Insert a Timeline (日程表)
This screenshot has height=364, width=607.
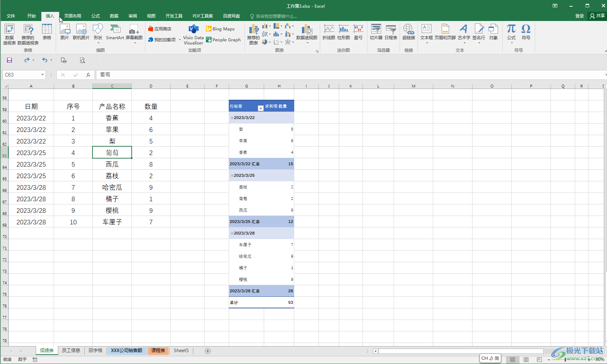coord(391,32)
